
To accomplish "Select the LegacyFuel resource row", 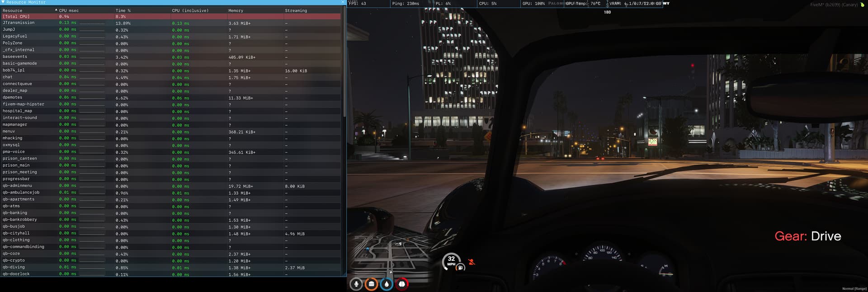I will 171,37.
